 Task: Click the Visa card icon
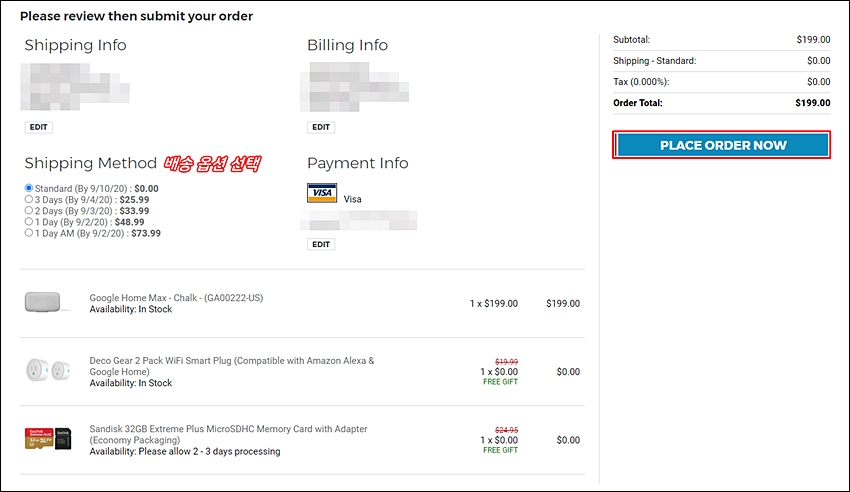(x=321, y=193)
